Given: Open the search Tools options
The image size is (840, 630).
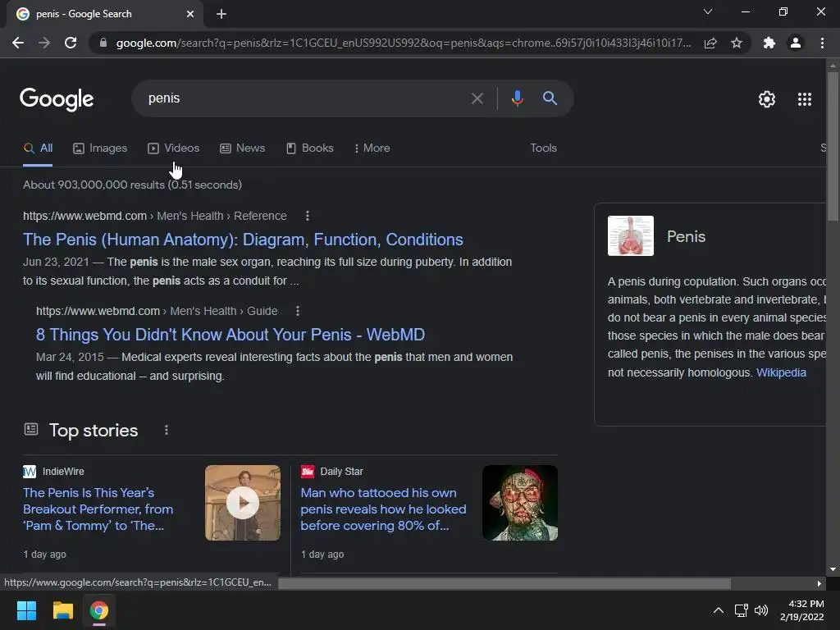Looking at the screenshot, I should click(x=543, y=148).
